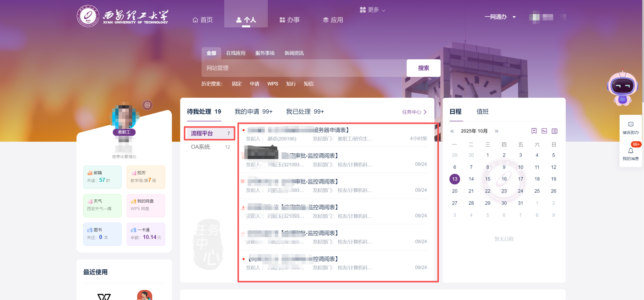Open the 我的网盘 WPS cloud drive card
The image size is (644, 300).
pos(146,205)
